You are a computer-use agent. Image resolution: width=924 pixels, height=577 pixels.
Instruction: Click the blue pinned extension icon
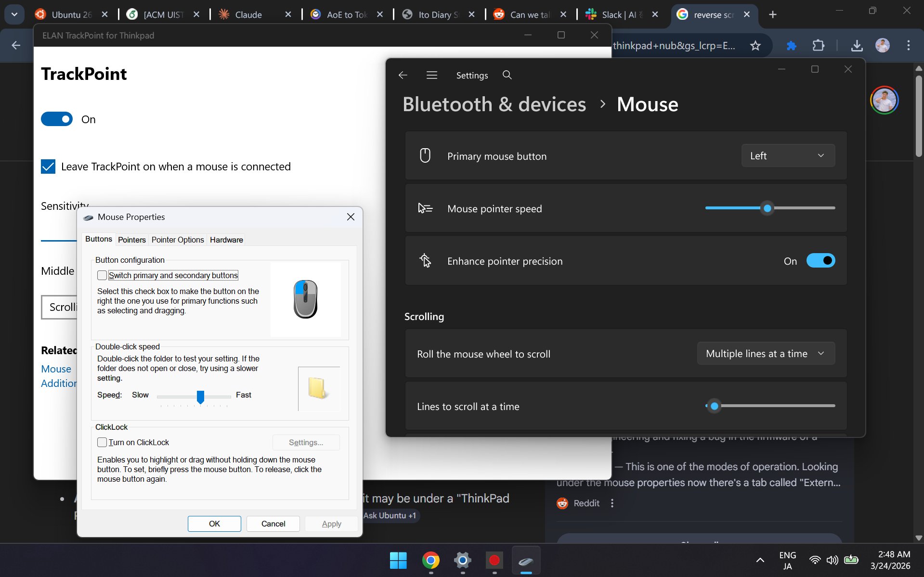(791, 46)
